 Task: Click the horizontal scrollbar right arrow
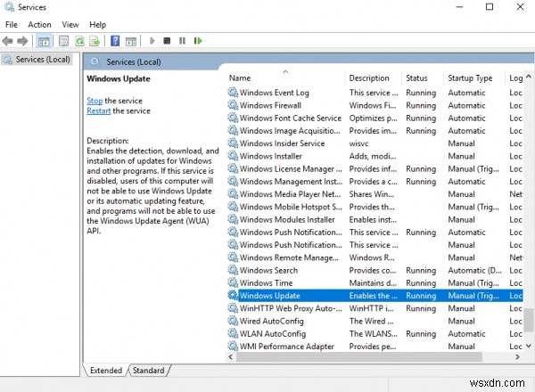tap(517, 357)
